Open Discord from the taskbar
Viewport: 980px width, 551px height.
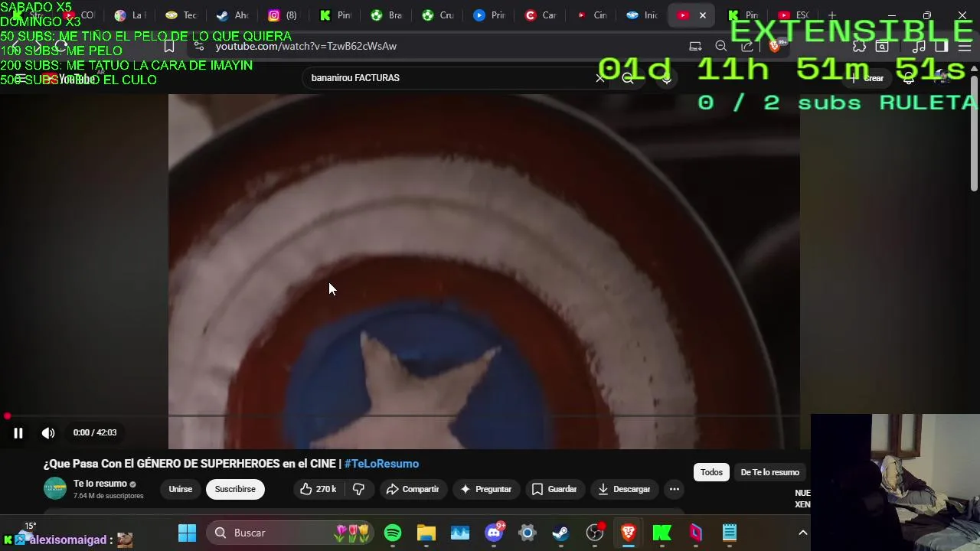494,533
